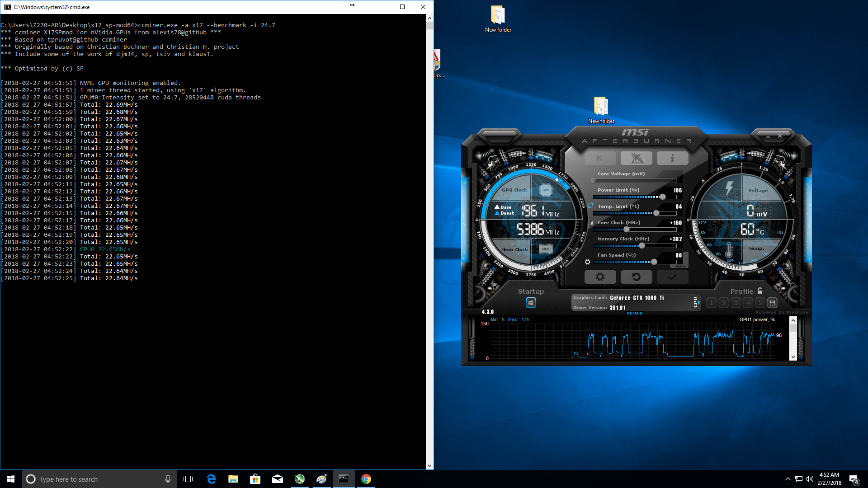Screen dimensions: 868x488
Task: Click the Power Limit slider handle
Action: 663,197
